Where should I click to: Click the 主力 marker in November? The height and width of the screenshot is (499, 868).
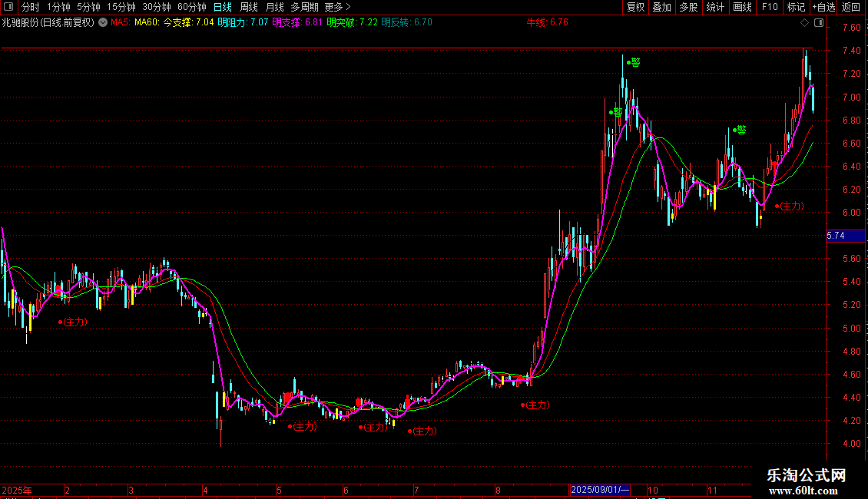pyautogui.click(x=789, y=206)
